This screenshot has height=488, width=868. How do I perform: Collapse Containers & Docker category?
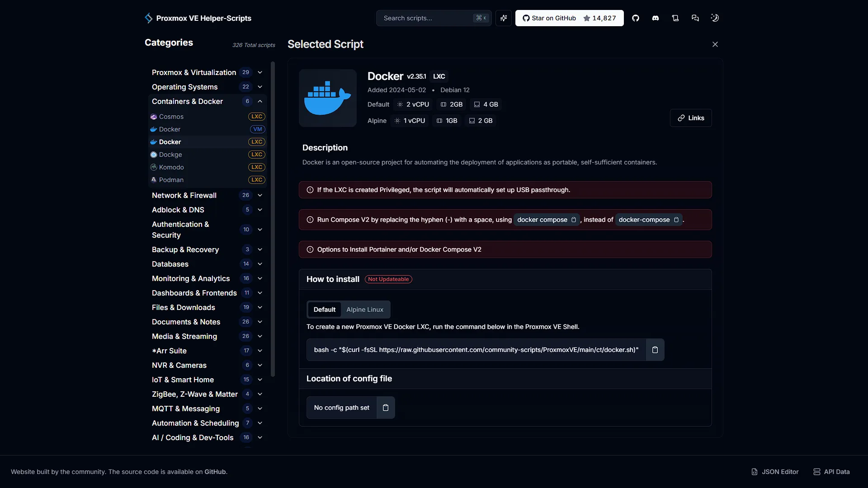208,101
